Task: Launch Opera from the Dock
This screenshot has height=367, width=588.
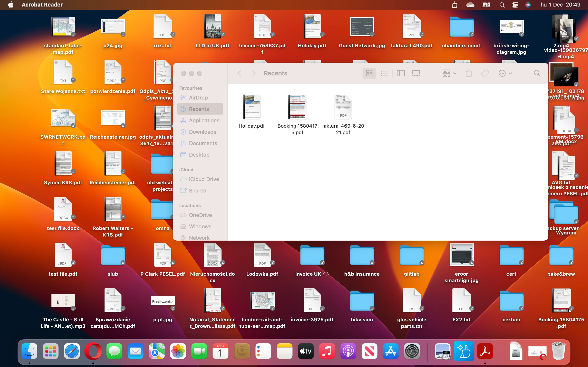Action: tap(93, 351)
